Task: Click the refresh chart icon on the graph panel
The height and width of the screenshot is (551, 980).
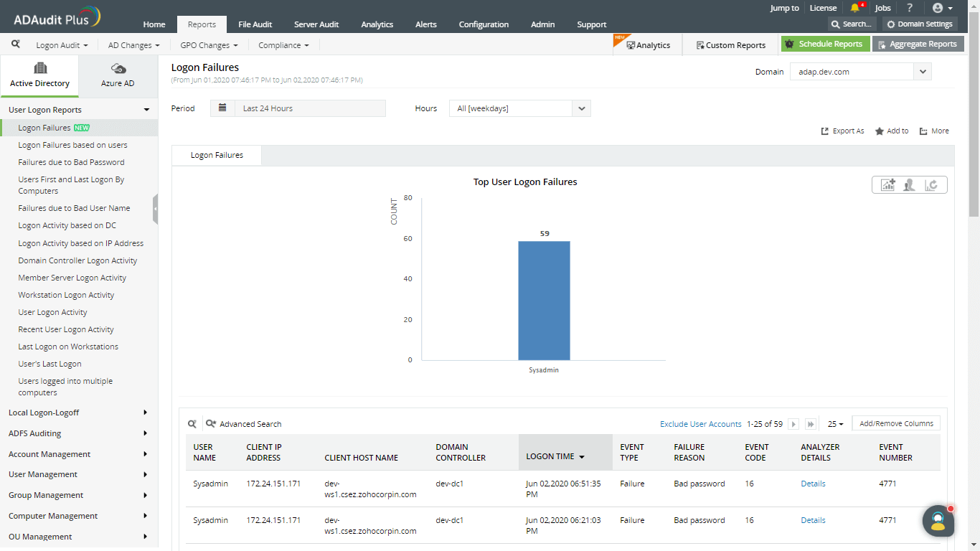Action: click(932, 184)
